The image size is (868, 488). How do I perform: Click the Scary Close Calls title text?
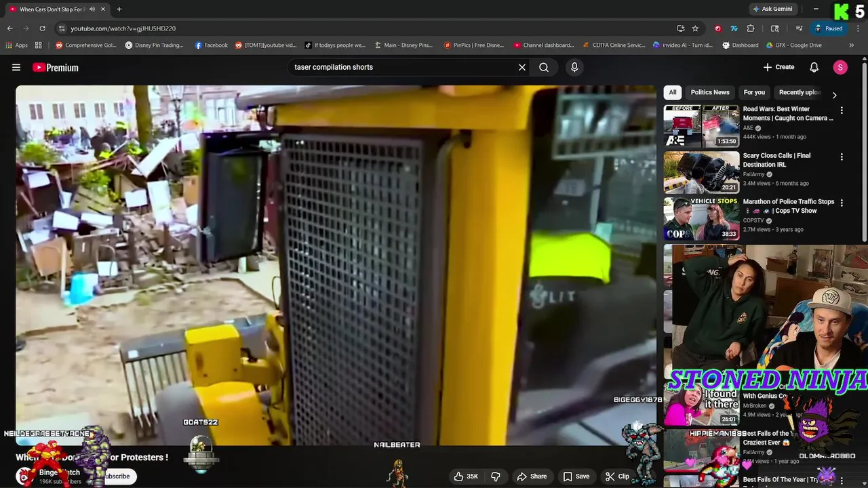tap(776, 160)
